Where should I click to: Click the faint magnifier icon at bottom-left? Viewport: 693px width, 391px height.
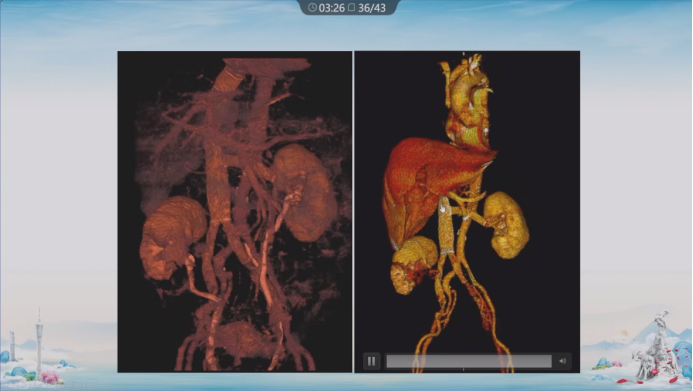pos(76,383)
